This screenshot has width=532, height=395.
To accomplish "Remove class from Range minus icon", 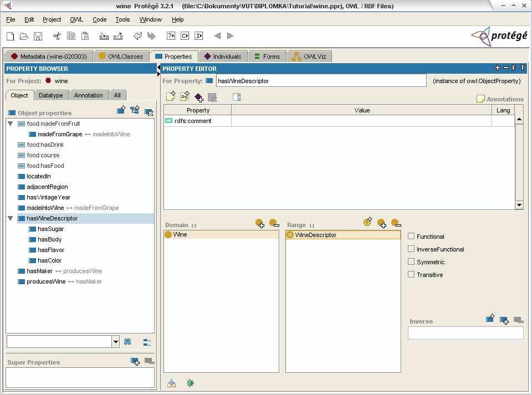I will (x=396, y=223).
